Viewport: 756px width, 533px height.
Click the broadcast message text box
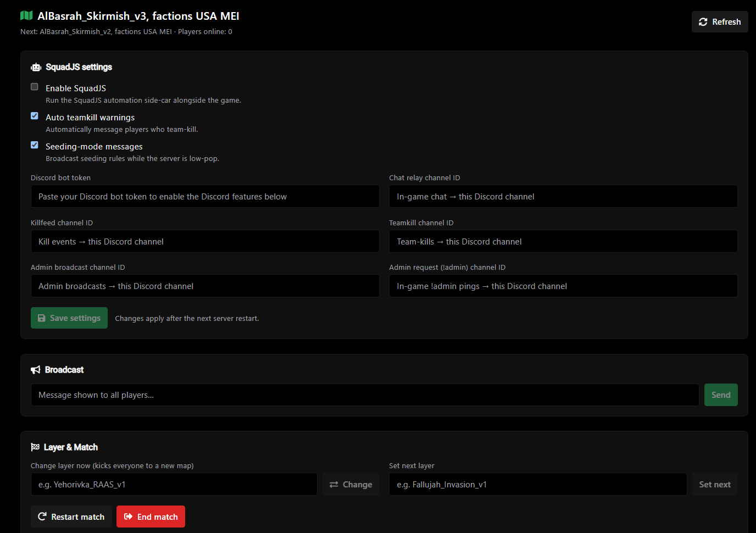pyautogui.click(x=365, y=395)
